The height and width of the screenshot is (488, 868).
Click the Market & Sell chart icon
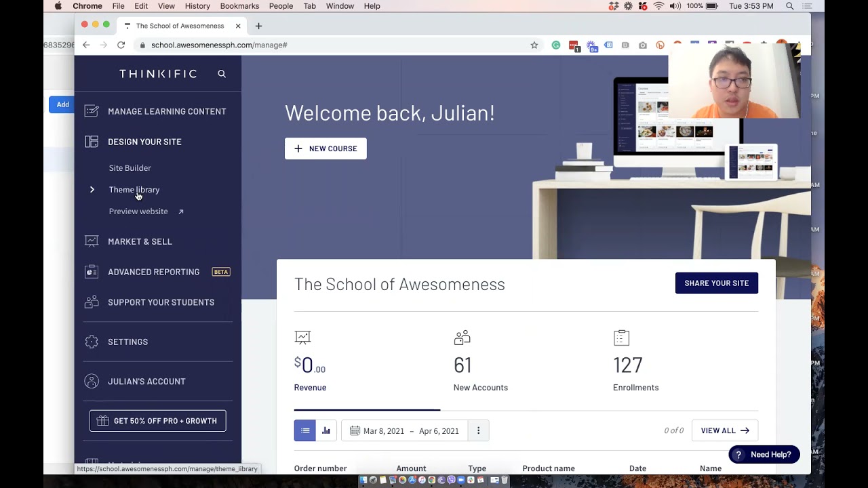(92, 241)
